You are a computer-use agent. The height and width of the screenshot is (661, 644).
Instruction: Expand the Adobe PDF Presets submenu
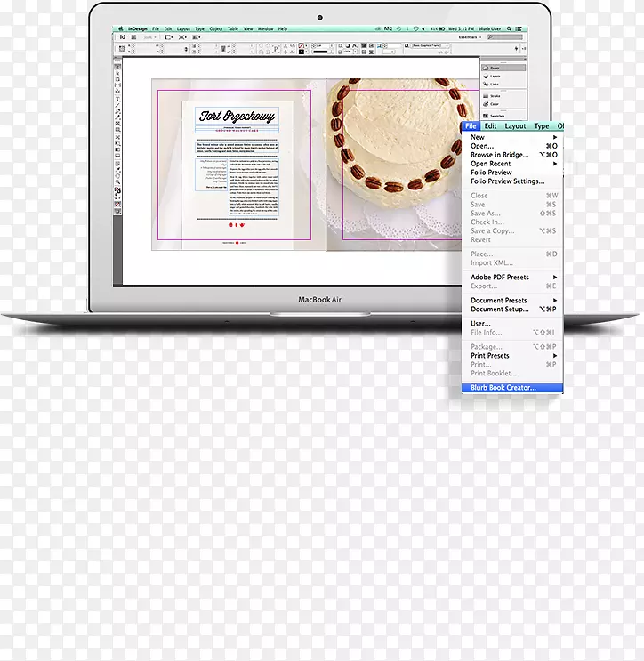tap(555, 277)
